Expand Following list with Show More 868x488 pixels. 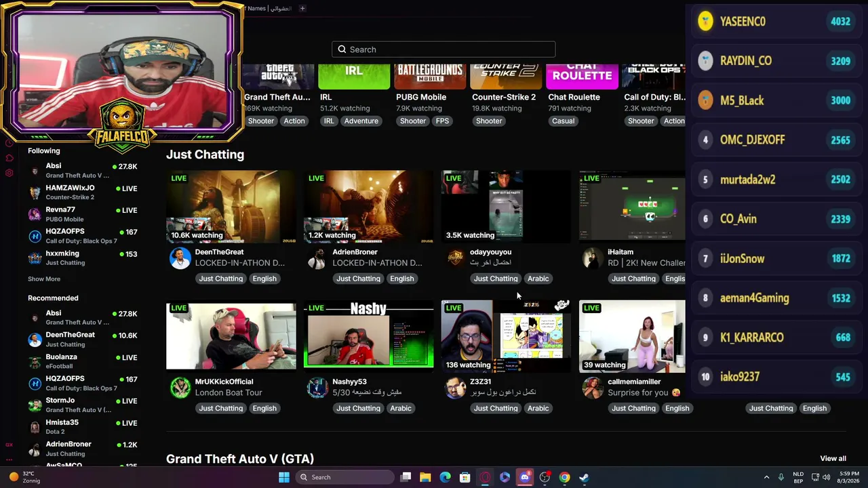[x=44, y=279]
